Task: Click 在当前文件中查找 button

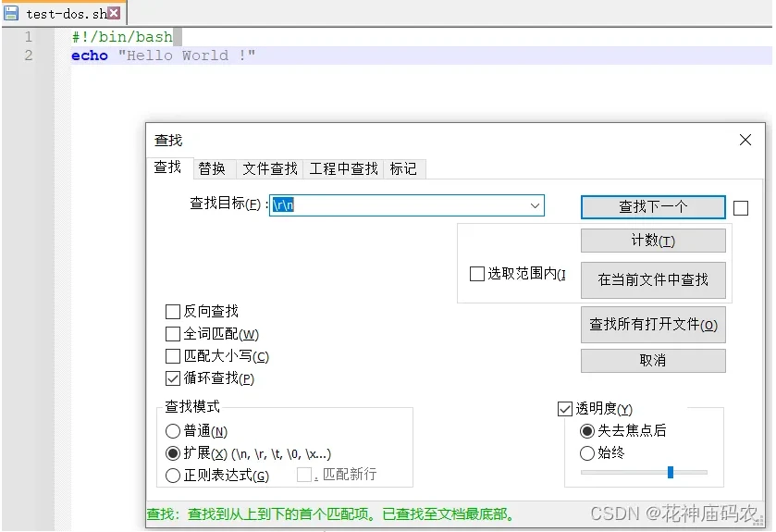Action: tap(653, 280)
